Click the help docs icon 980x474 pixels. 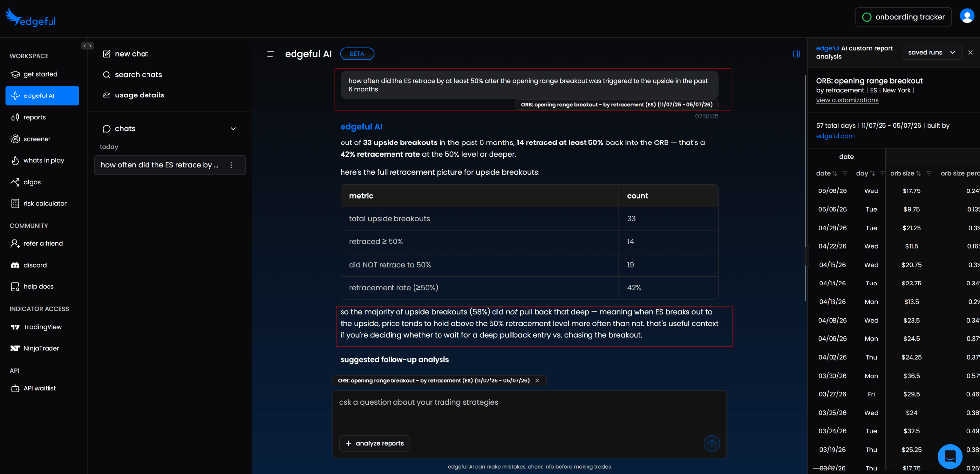(x=15, y=287)
